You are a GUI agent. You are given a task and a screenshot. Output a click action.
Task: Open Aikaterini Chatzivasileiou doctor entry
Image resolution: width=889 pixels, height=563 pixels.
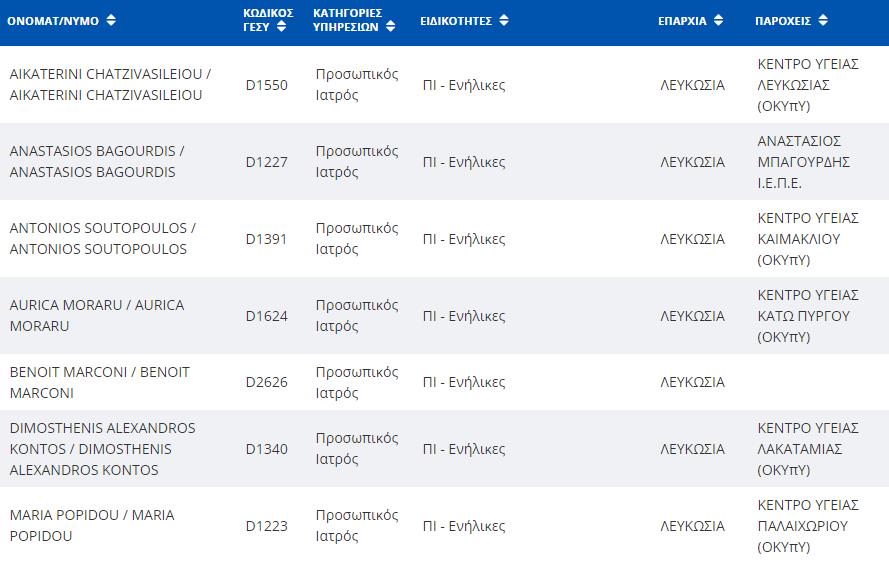point(110,84)
